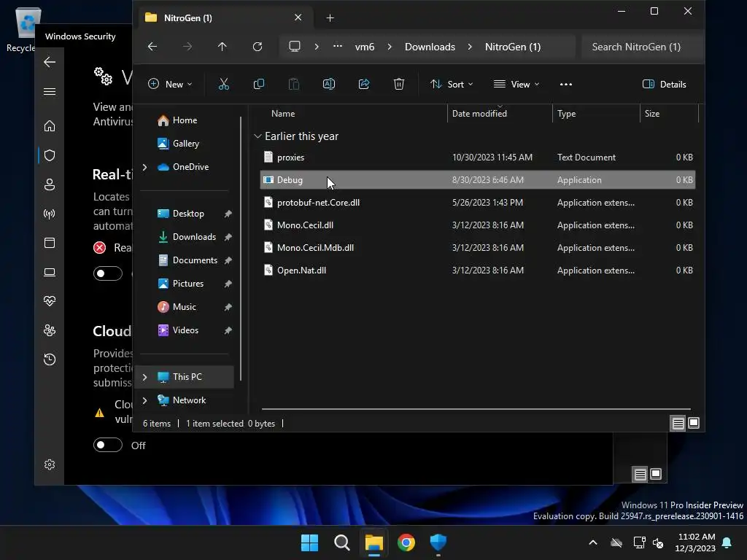
Task: Open Virus & threat protection shield in sidebar
Action: pos(50,155)
